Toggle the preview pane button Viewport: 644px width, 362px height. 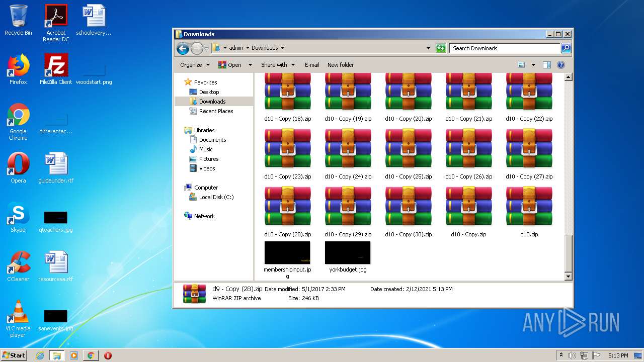pyautogui.click(x=547, y=65)
